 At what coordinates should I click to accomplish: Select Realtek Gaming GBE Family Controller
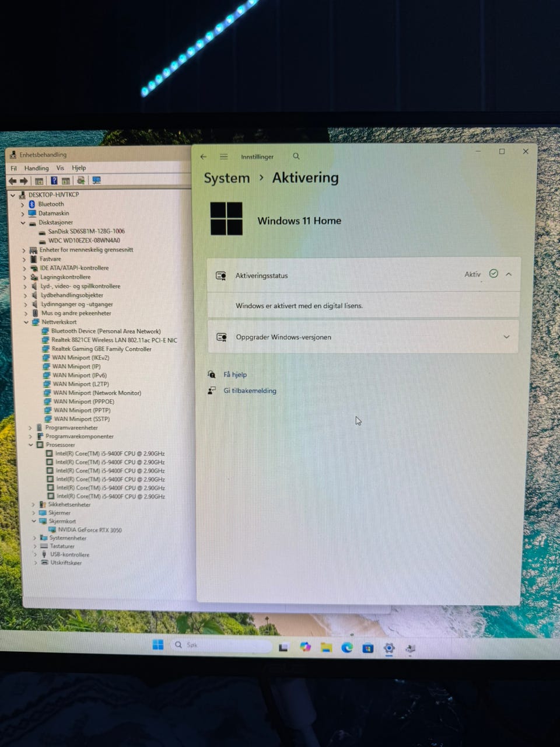tap(101, 349)
